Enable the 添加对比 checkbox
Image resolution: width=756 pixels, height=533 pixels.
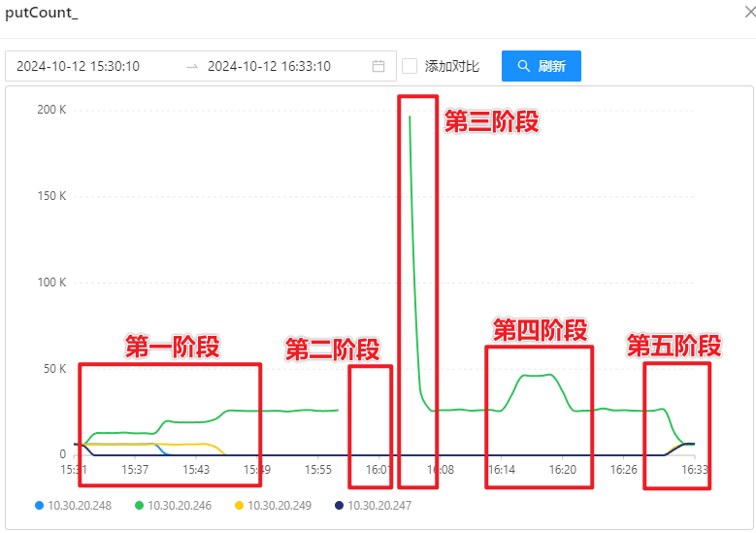pos(410,66)
